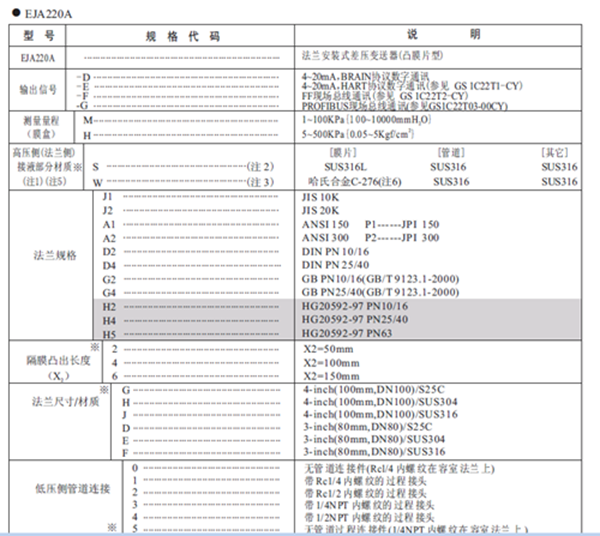Click the JIS 20K description
The height and width of the screenshot is (536, 600).
[x=320, y=211]
